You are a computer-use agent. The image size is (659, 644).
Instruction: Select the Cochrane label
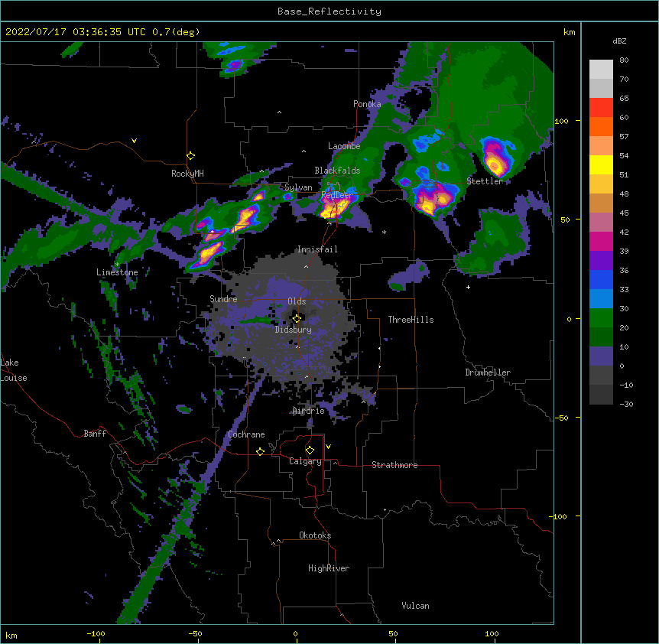[246, 434]
